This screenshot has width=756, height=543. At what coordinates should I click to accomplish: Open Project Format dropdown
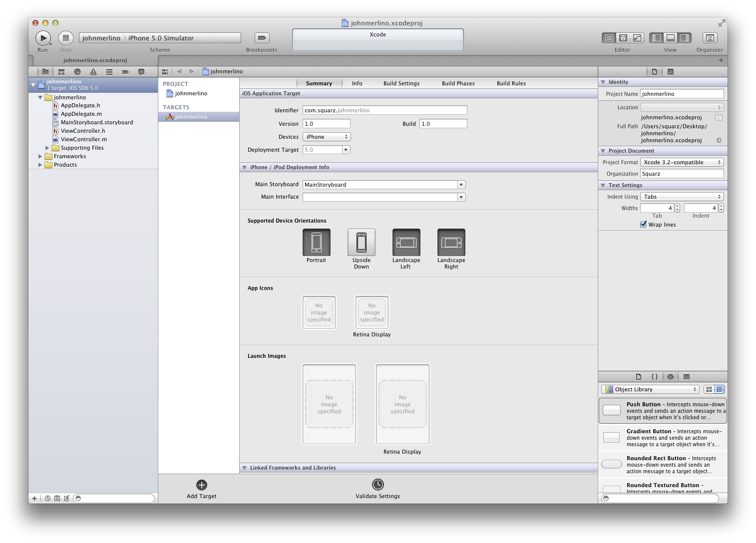(682, 162)
